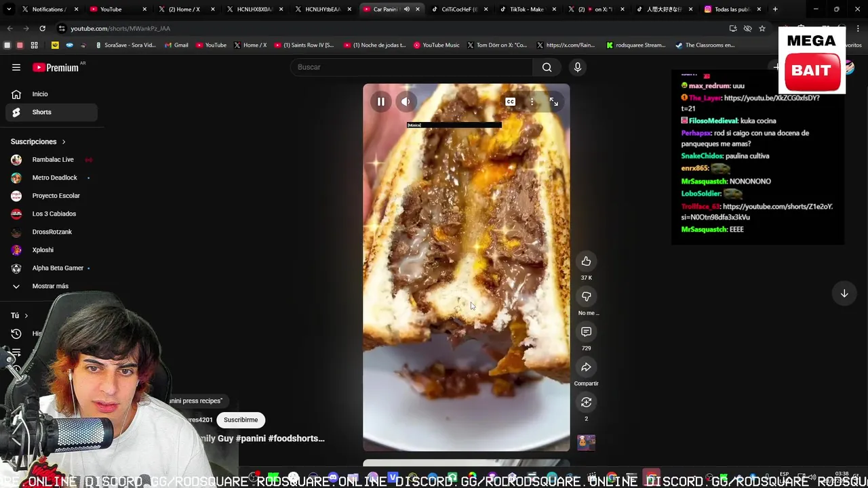Click the Suscribirse button
Image resolution: width=868 pixels, height=488 pixels.
(241, 420)
